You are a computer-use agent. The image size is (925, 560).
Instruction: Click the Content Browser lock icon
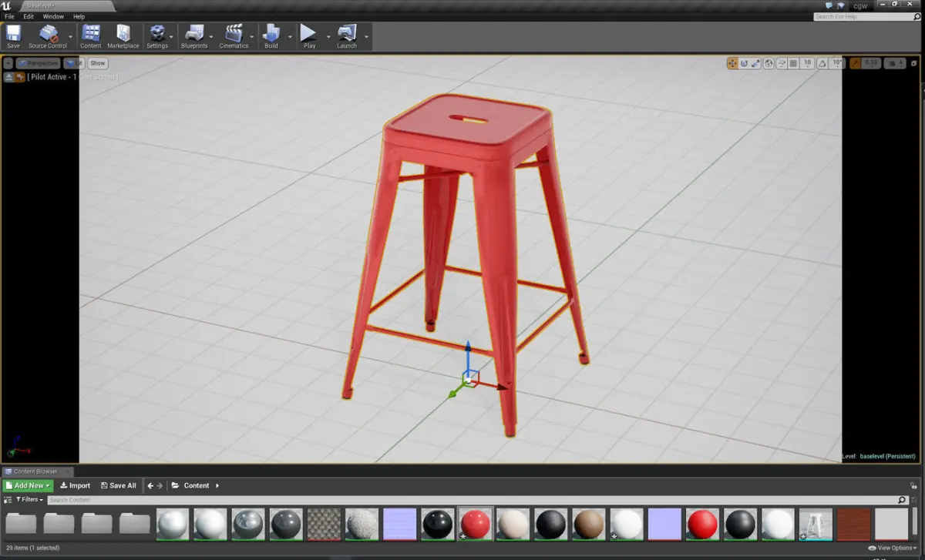tap(914, 485)
